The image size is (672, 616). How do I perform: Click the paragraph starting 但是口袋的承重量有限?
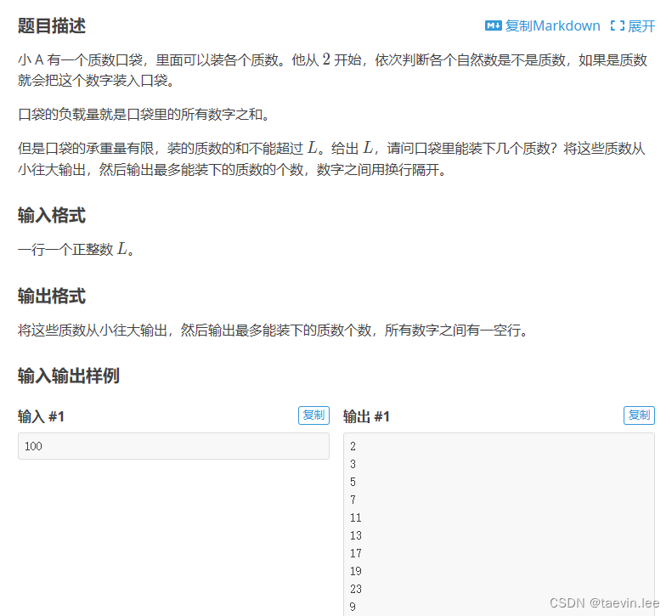click(331, 159)
